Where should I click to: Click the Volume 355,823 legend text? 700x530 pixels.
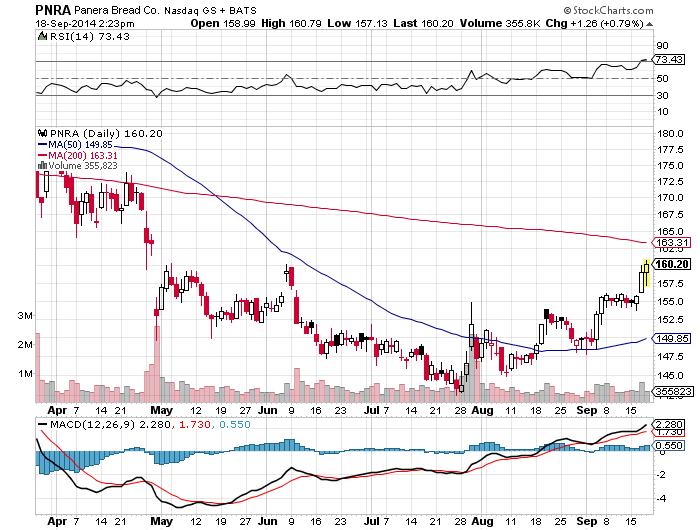83,166
